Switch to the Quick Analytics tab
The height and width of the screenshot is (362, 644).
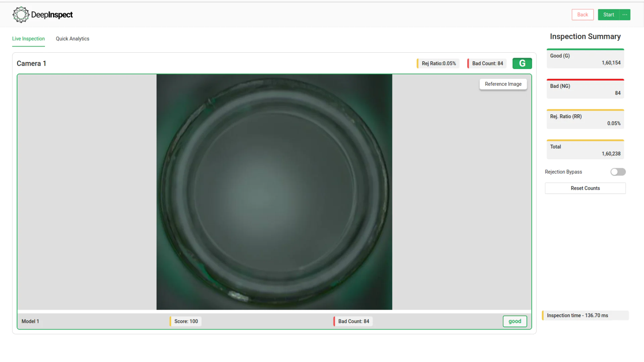(72, 39)
